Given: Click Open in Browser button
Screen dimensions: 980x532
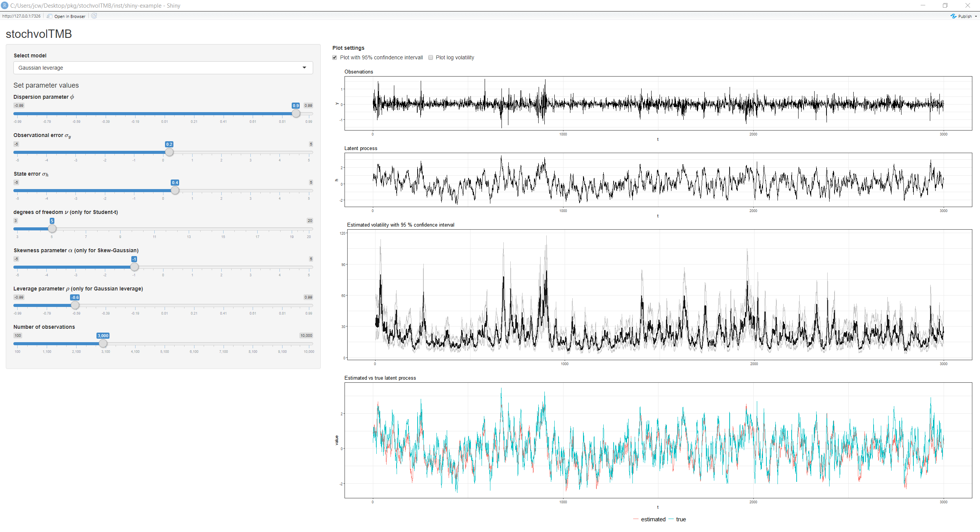Looking at the screenshot, I should pyautogui.click(x=66, y=16).
